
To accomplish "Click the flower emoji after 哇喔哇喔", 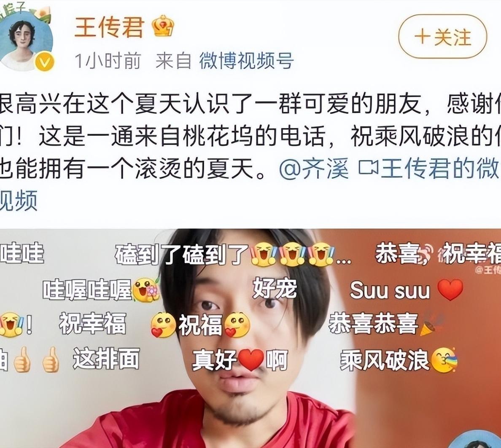I will pyautogui.click(x=145, y=290).
